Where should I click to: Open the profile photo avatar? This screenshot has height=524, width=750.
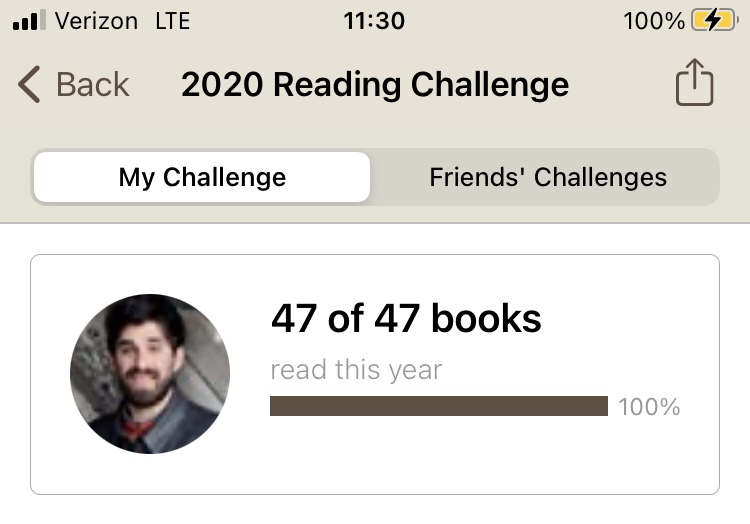(150, 374)
